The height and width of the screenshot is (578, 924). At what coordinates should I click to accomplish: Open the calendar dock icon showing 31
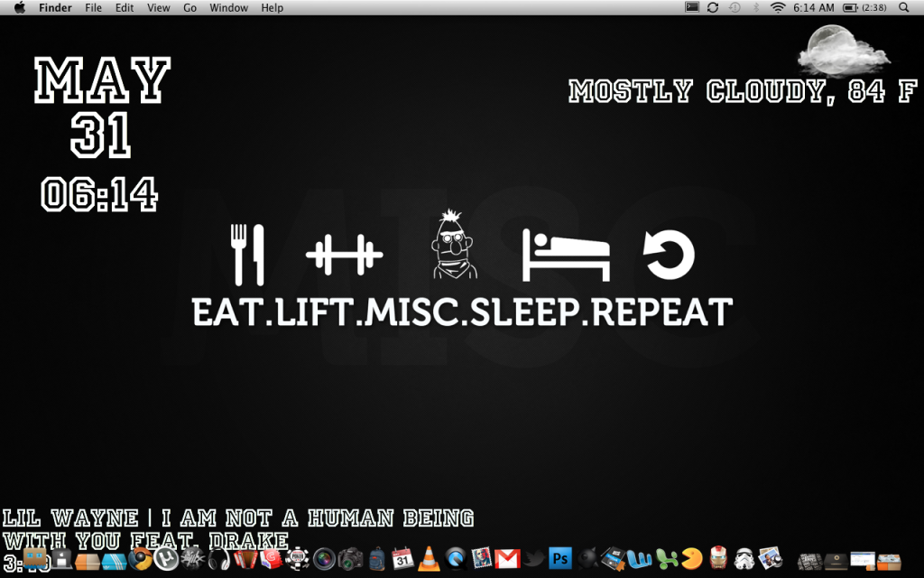coord(402,558)
